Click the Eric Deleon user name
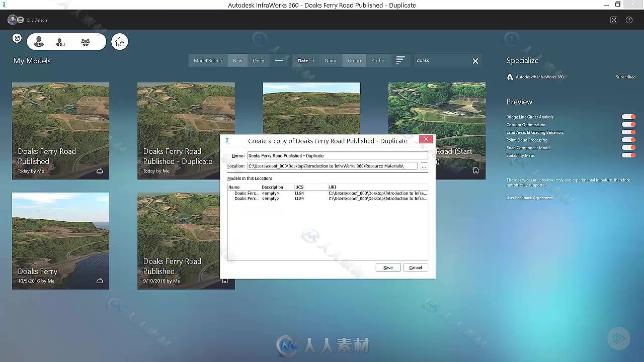 37,20
